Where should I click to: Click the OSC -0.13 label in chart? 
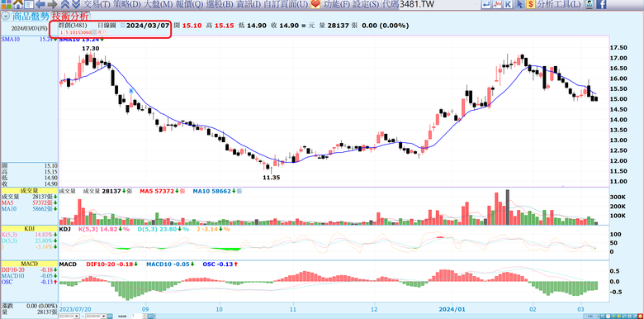click(x=220, y=264)
